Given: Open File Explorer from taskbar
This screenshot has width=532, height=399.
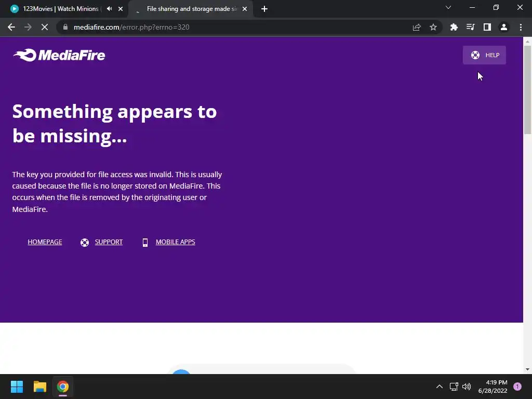Looking at the screenshot, I should coord(40,387).
